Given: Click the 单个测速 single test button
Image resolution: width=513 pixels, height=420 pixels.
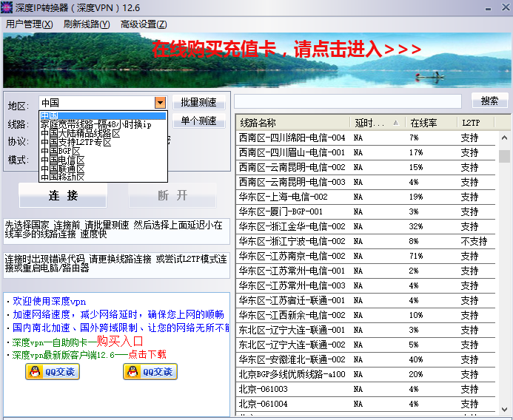Looking at the screenshot, I should pyautogui.click(x=199, y=121).
